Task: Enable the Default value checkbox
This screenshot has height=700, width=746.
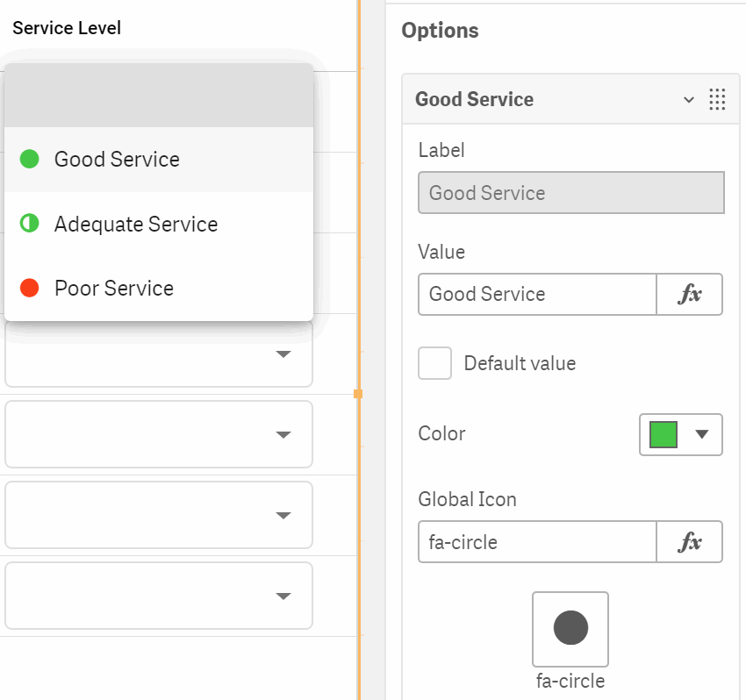Action: [x=434, y=363]
